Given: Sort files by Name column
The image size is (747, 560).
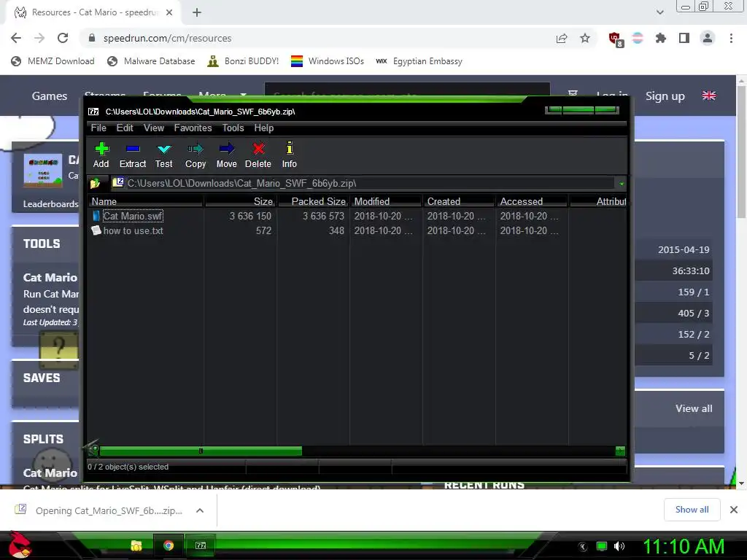Looking at the screenshot, I should [x=146, y=201].
